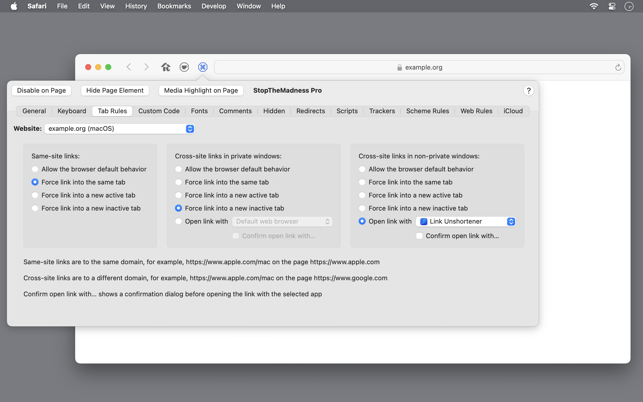Reload the page with the refresh icon
The image size is (643, 402).
[x=618, y=67]
